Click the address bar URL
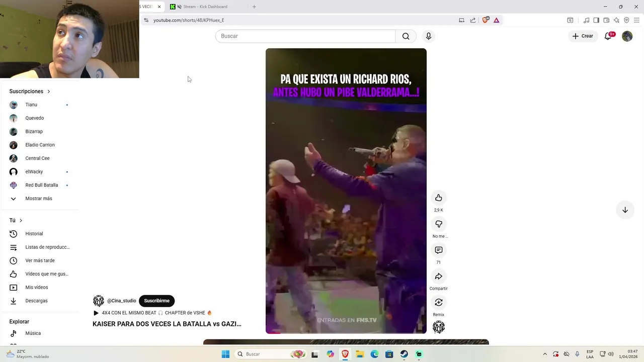 coord(189,20)
